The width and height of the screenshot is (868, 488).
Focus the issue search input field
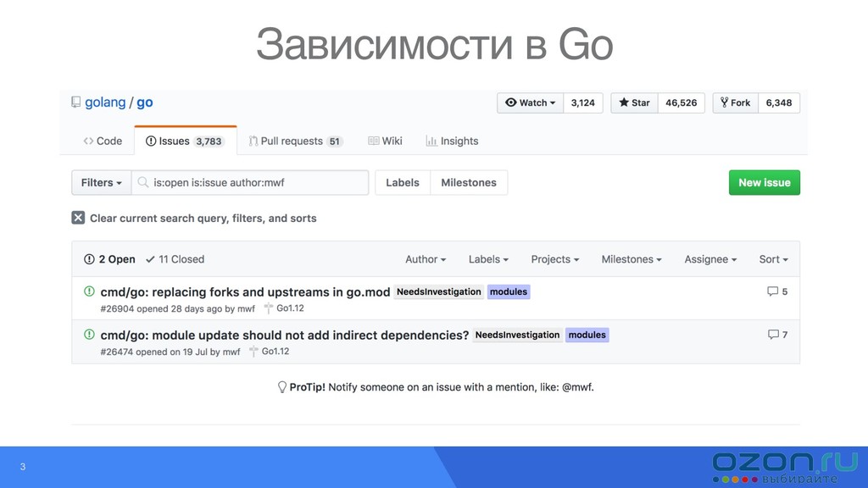(x=250, y=183)
